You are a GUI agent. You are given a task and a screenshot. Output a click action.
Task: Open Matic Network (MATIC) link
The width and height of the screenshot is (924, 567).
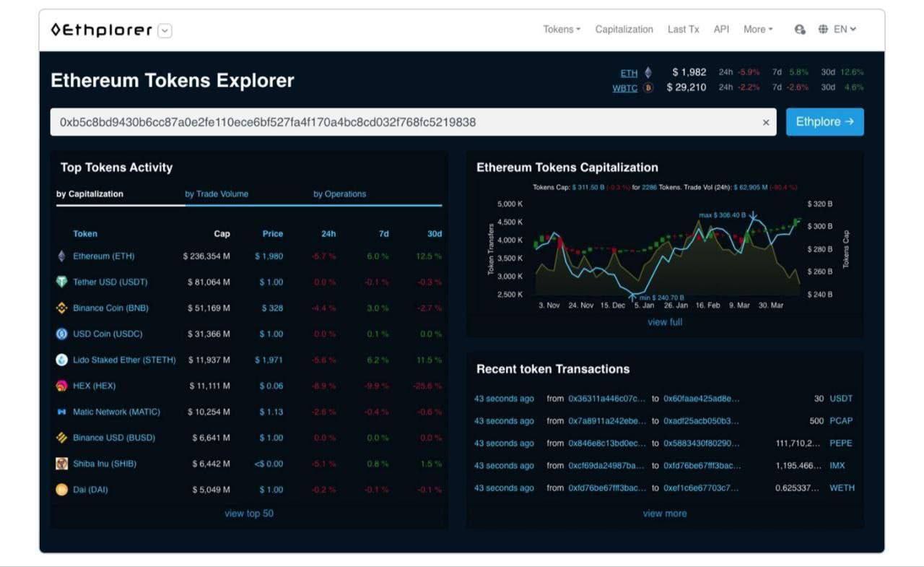116,412
